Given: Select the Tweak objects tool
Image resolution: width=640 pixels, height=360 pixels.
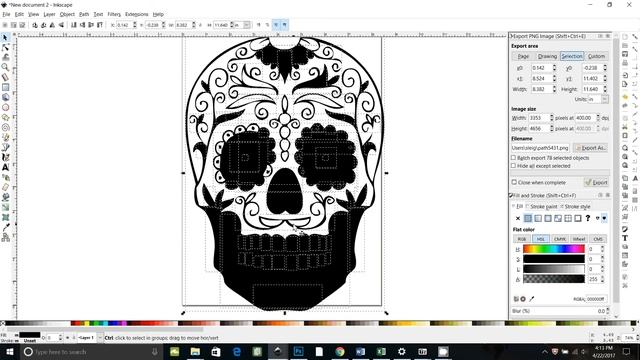Looking at the screenshot, I should pyautogui.click(x=5, y=58).
